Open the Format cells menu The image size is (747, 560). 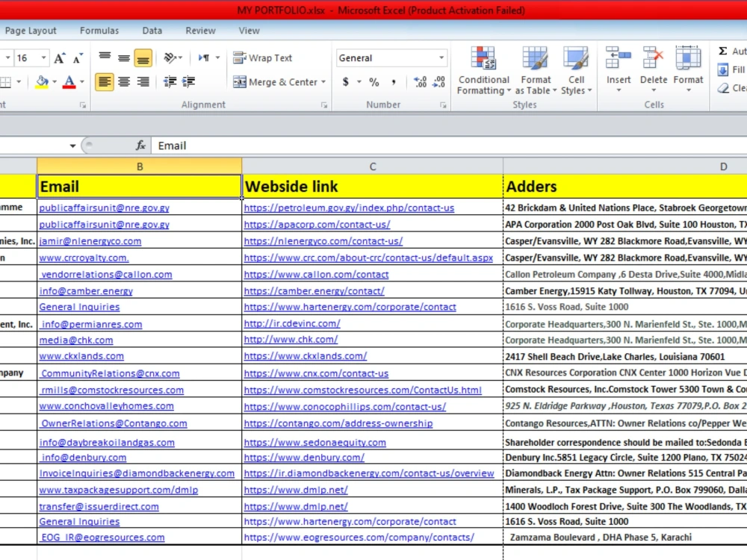pyautogui.click(x=688, y=69)
